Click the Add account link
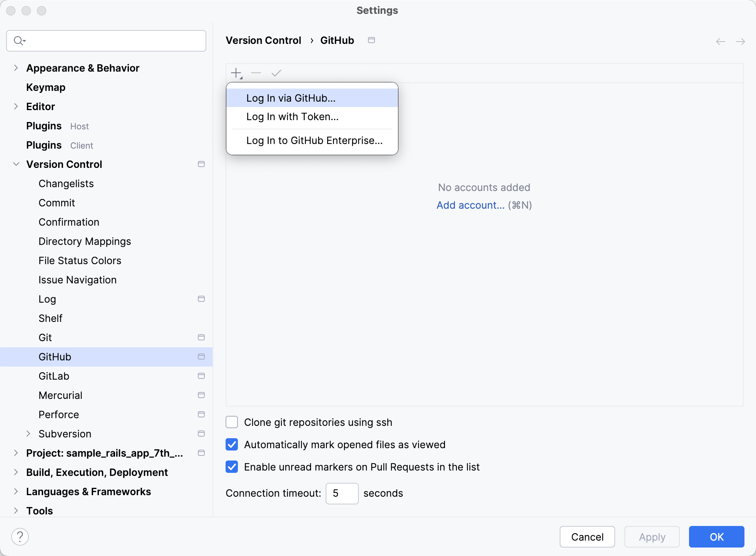 coord(470,205)
